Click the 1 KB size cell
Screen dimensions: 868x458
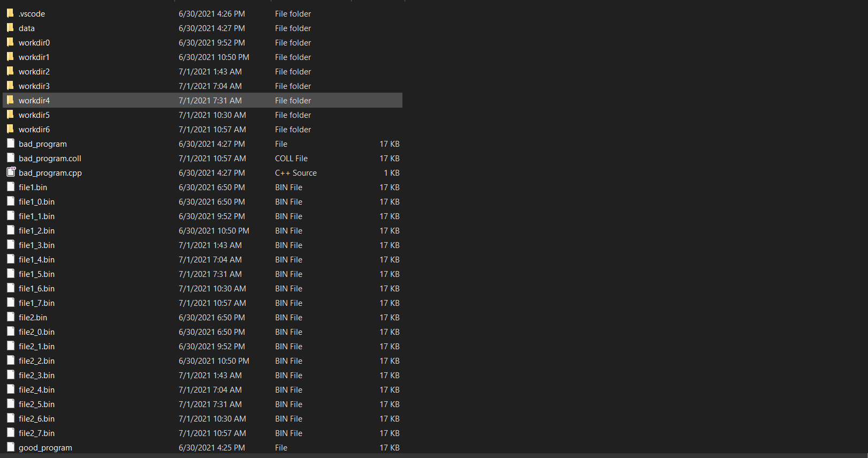coord(392,173)
